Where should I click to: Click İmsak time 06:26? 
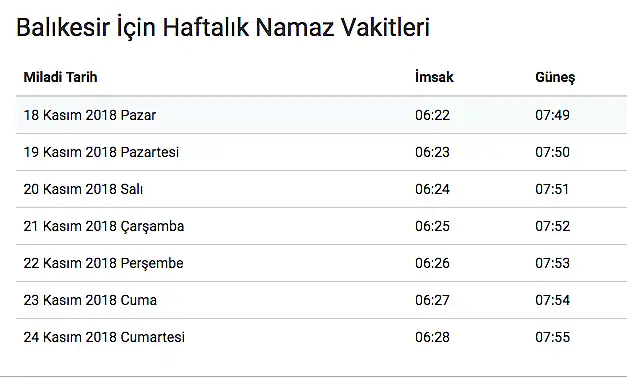click(432, 263)
